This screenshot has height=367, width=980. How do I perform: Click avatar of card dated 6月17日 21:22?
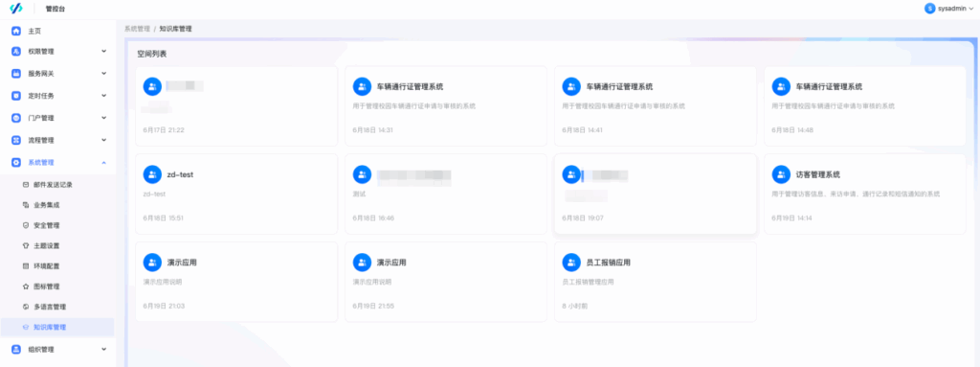coord(152,86)
